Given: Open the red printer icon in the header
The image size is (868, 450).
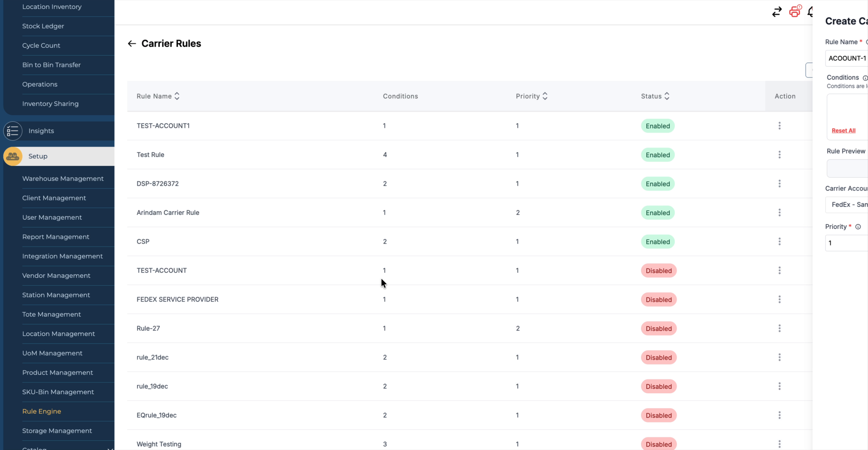Looking at the screenshot, I should 795,11.
